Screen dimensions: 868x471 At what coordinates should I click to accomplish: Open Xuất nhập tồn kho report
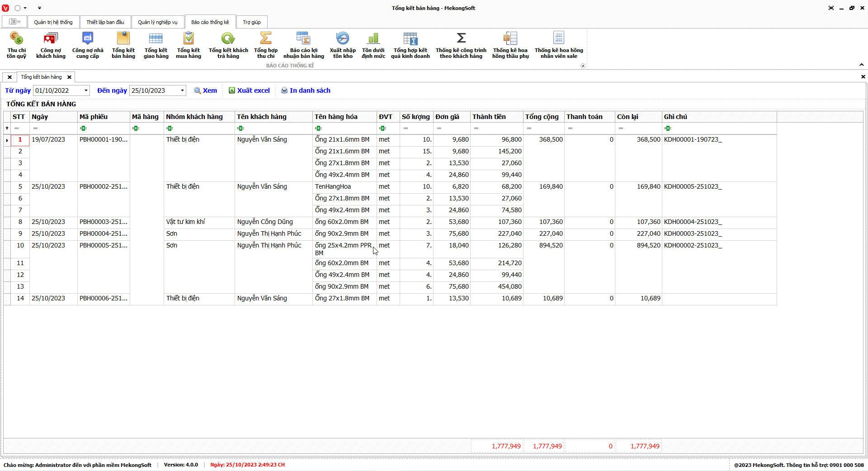pos(343,44)
